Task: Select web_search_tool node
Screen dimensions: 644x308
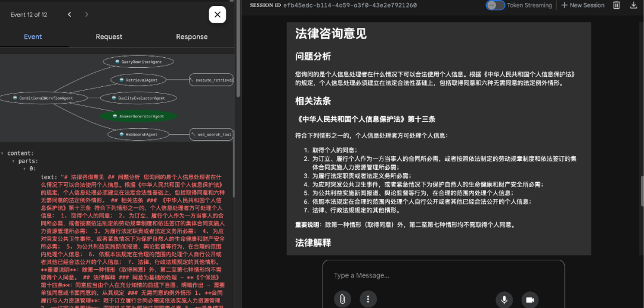Action: tap(212, 134)
